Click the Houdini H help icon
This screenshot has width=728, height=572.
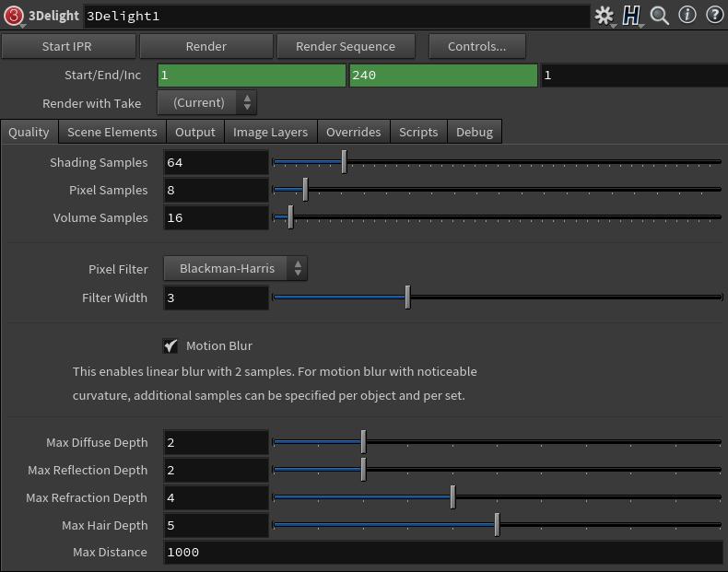click(631, 16)
